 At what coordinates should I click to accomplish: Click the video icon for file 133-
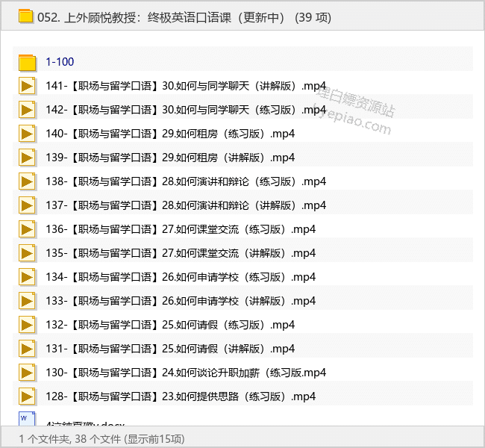pyautogui.click(x=27, y=301)
